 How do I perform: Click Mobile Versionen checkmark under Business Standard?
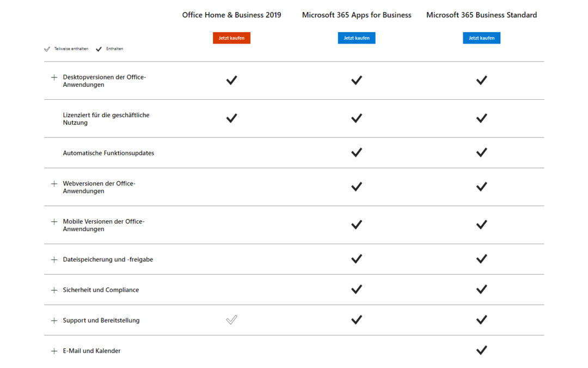click(481, 224)
